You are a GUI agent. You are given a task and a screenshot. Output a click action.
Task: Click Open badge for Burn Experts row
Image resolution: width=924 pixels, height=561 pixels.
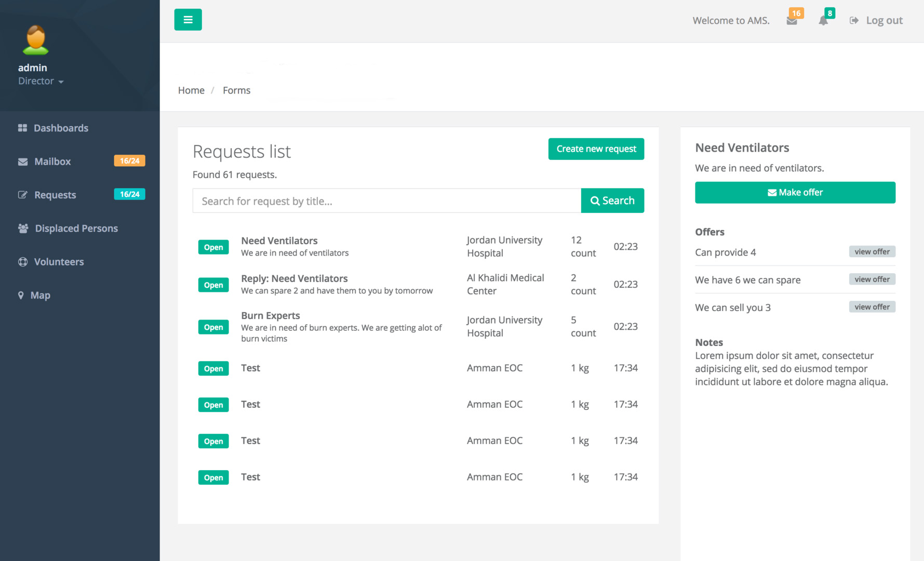point(213,327)
